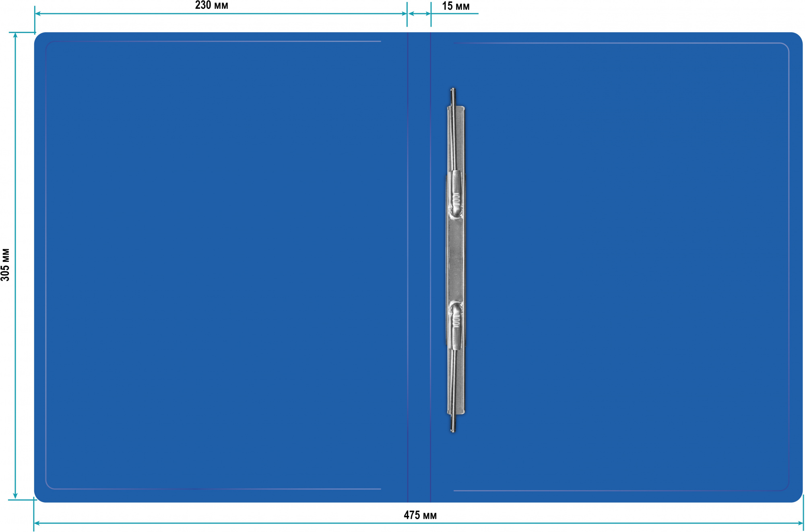Click the bottom tip of the fastener rod
This screenshot has width=805, height=532.
click(x=453, y=430)
